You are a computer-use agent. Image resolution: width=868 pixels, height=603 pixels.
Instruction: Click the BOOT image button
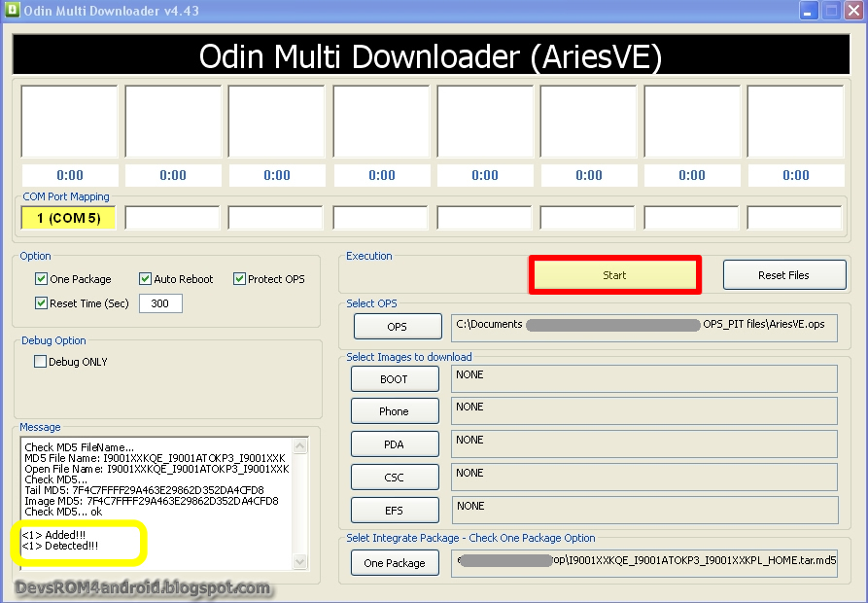tap(394, 379)
